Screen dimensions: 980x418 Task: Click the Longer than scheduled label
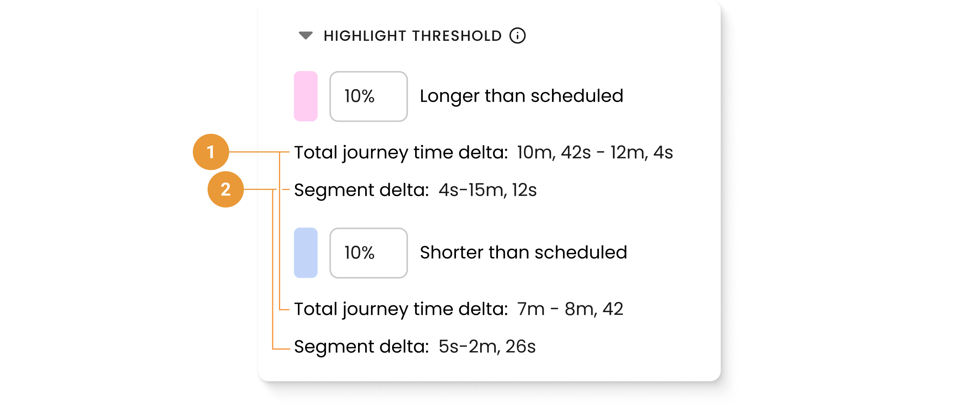[x=521, y=96]
